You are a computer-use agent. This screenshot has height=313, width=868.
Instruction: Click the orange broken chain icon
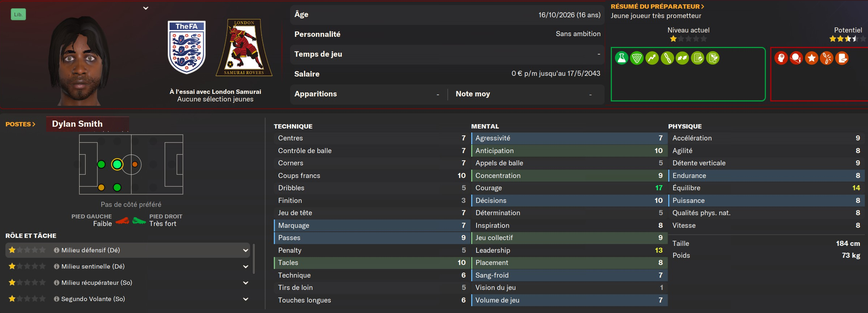click(x=827, y=58)
